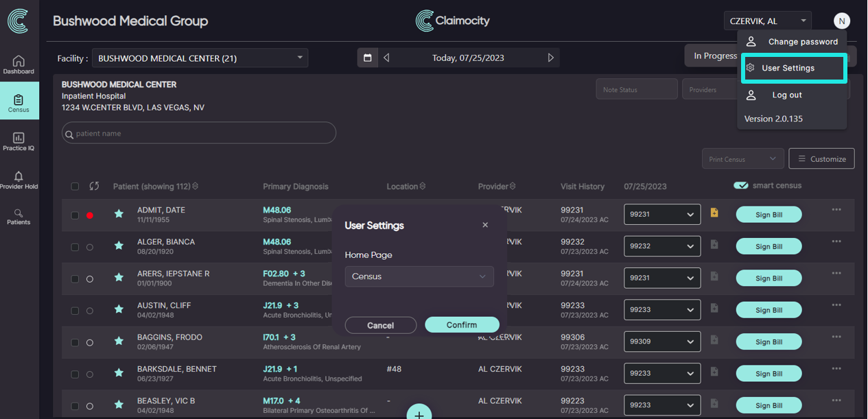
Task: Check the select-all patients checkbox
Action: [x=75, y=187]
